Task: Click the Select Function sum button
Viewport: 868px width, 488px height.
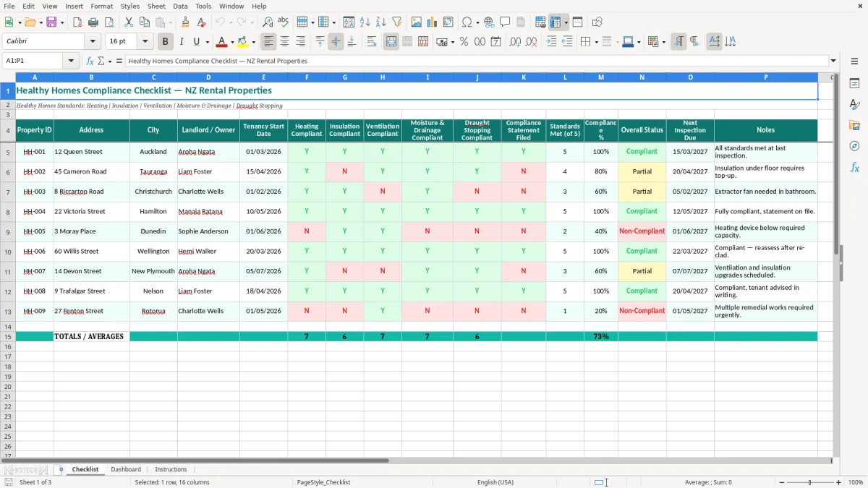Action: tap(101, 61)
